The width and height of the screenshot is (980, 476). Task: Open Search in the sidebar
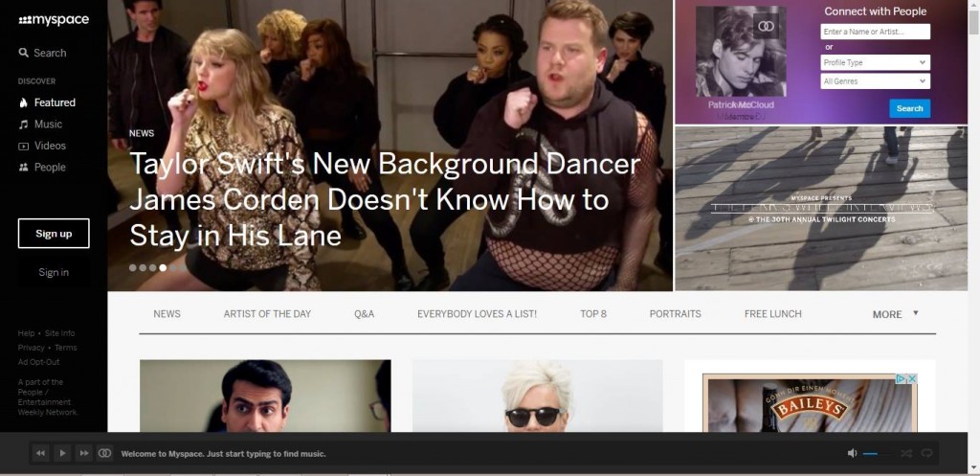42,54
